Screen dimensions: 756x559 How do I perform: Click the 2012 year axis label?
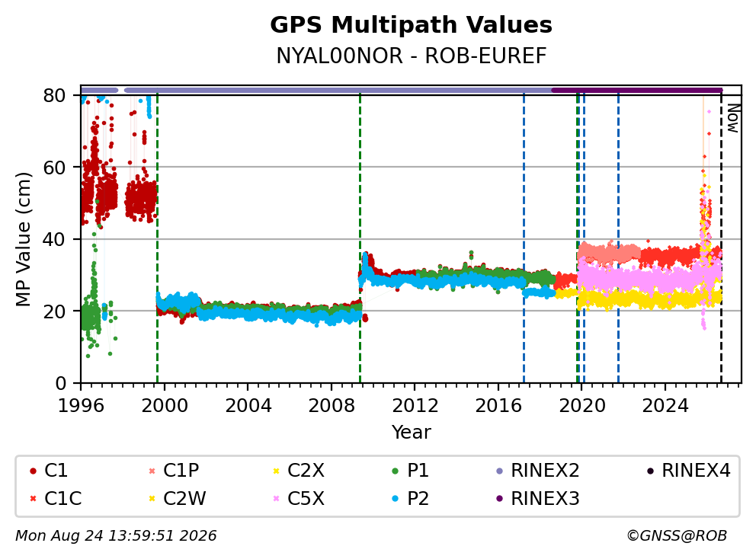tap(415, 406)
